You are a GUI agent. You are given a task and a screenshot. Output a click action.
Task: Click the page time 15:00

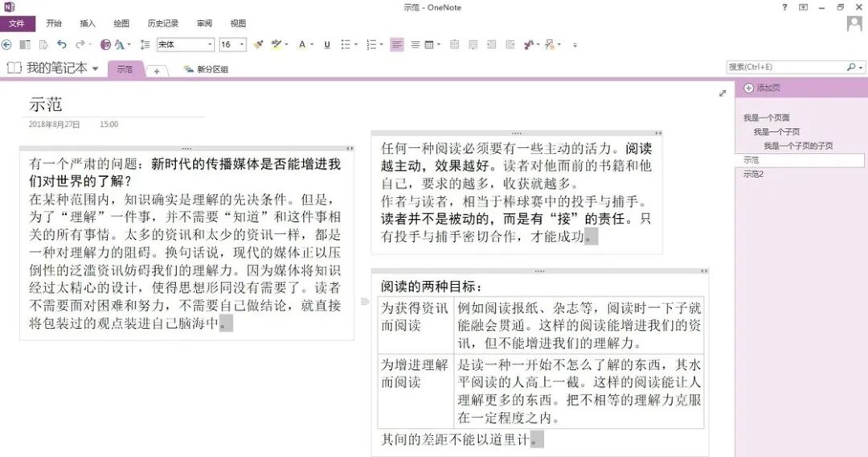tap(109, 124)
